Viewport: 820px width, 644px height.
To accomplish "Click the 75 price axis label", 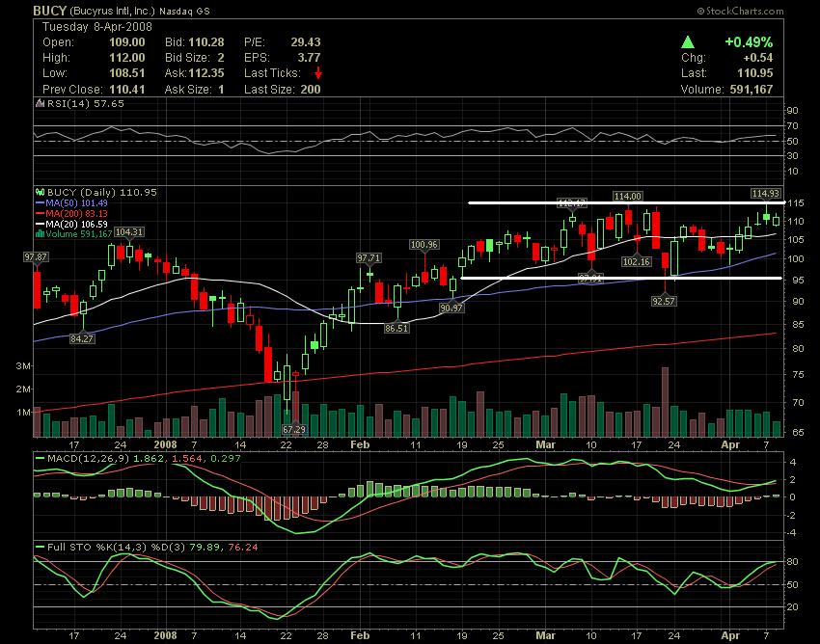I will point(796,375).
